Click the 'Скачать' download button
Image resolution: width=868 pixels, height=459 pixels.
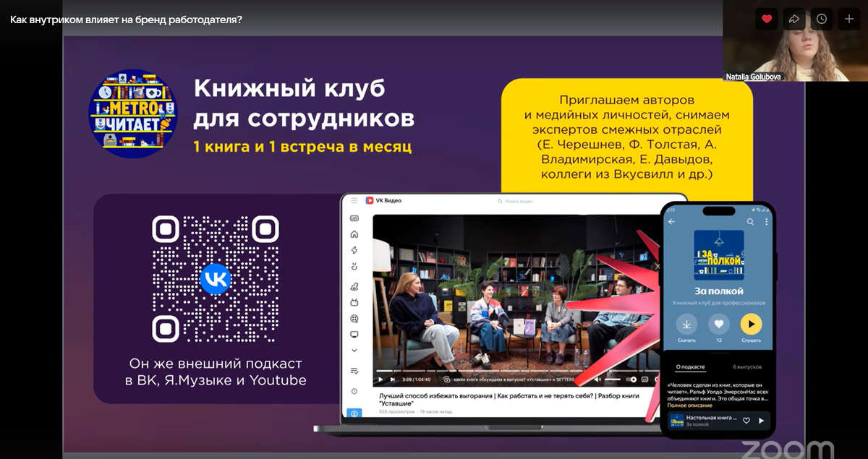coord(686,323)
